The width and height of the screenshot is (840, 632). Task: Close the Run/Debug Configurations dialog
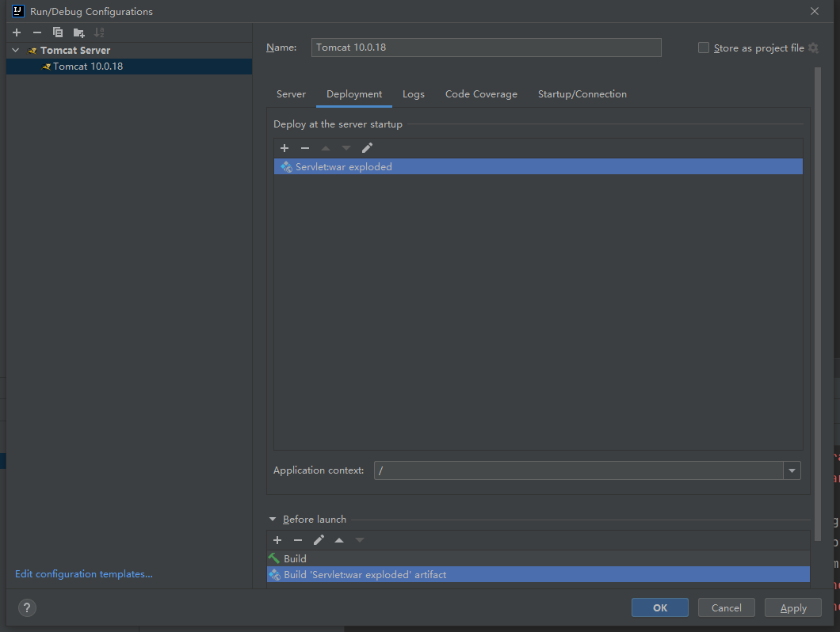(x=815, y=11)
